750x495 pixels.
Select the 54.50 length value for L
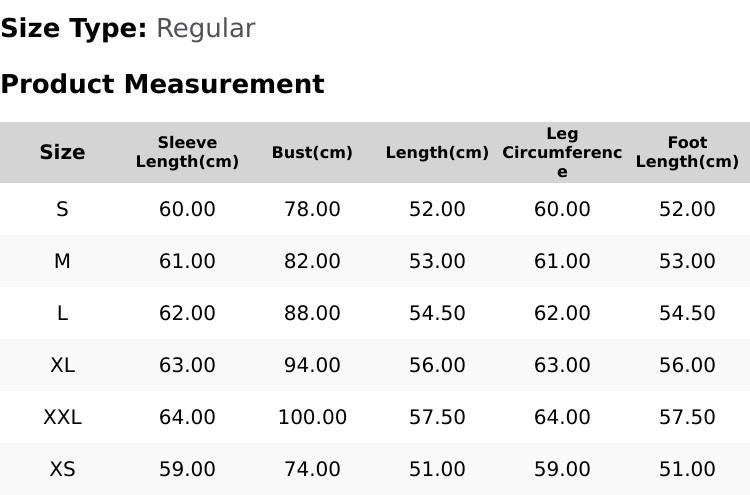pyautogui.click(x=437, y=313)
